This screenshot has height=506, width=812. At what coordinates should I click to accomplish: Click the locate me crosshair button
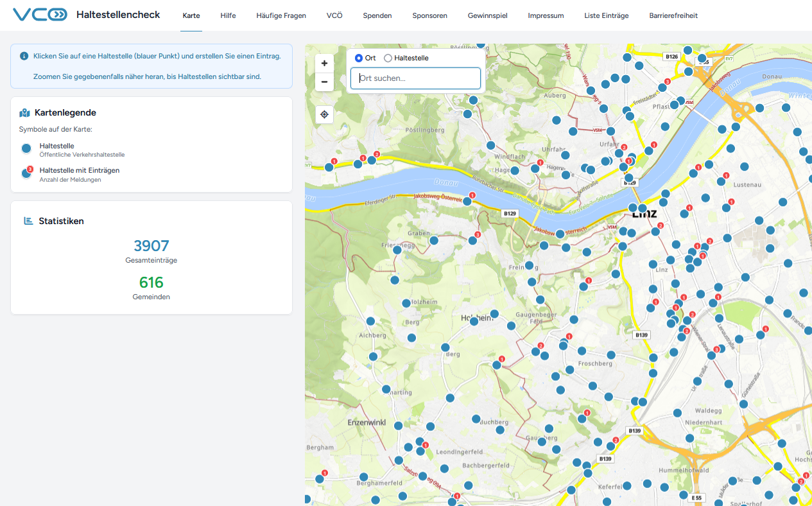(324, 114)
